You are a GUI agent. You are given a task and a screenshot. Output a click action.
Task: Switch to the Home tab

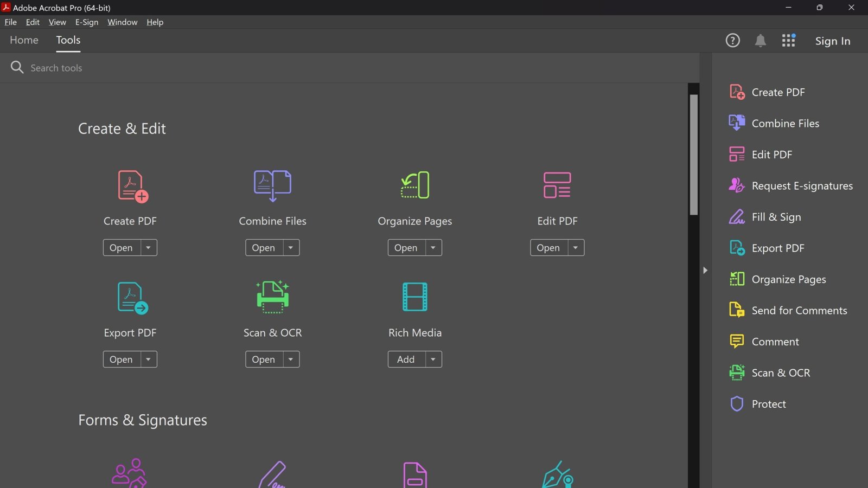coord(24,40)
